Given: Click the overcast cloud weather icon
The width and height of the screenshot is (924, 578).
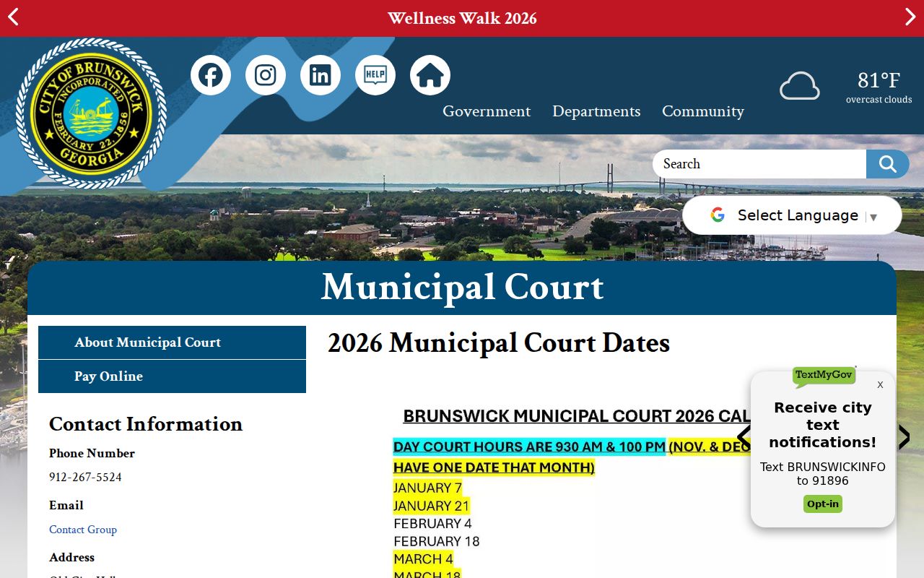Looking at the screenshot, I should [x=800, y=87].
